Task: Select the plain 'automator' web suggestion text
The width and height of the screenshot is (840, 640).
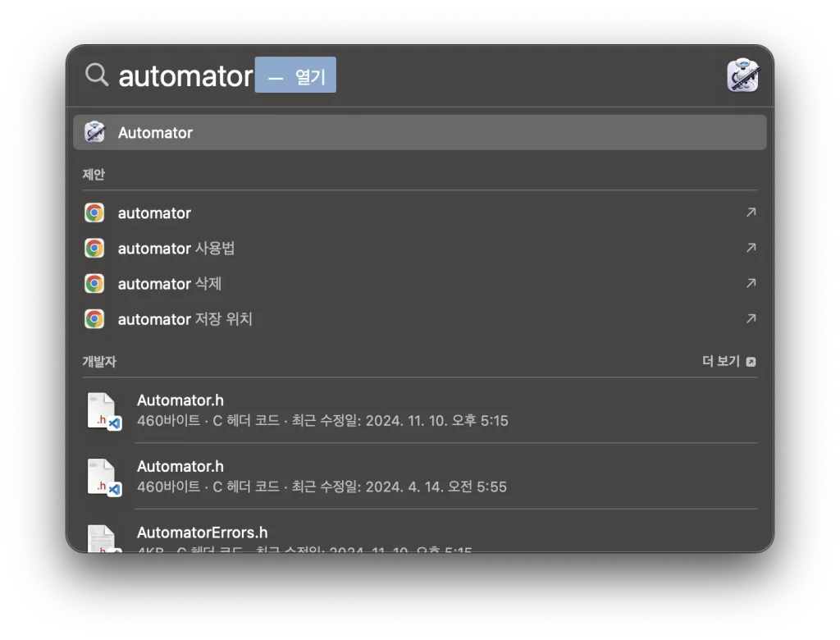Action: tap(154, 213)
